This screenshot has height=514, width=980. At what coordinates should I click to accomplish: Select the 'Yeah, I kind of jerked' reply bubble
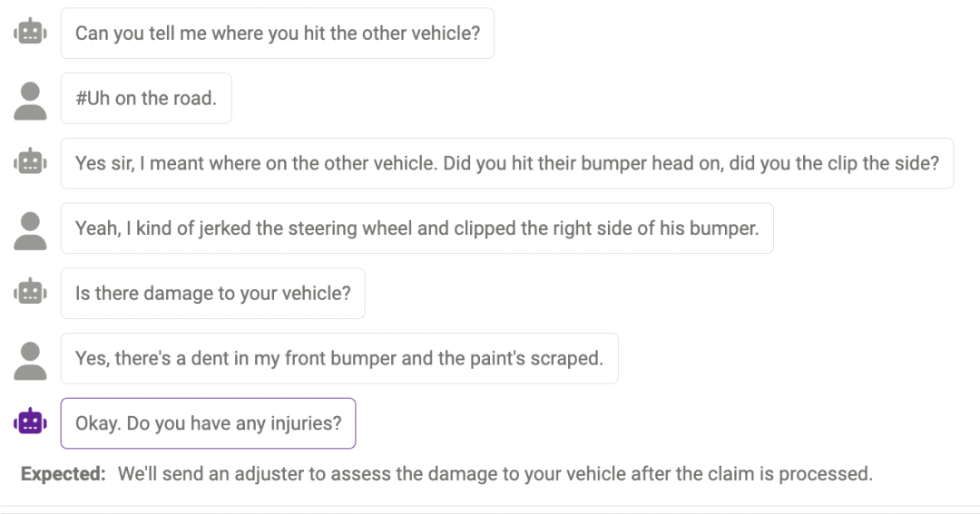coord(416,228)
